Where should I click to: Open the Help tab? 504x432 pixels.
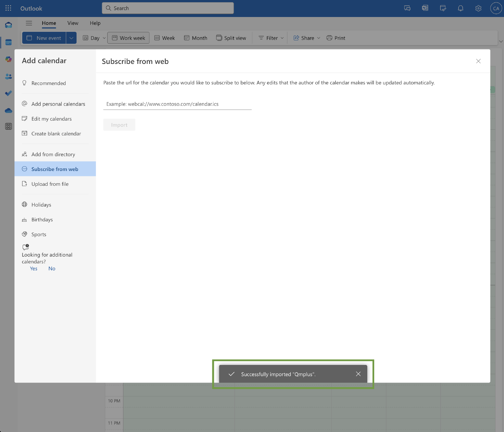pos(95,23)
